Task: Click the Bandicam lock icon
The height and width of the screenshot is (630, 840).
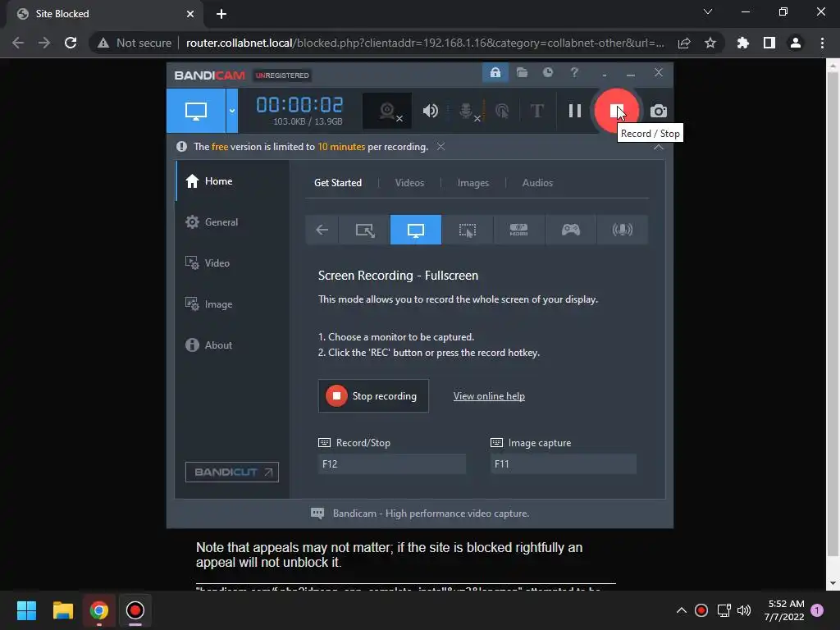Action: click(495, 73)
